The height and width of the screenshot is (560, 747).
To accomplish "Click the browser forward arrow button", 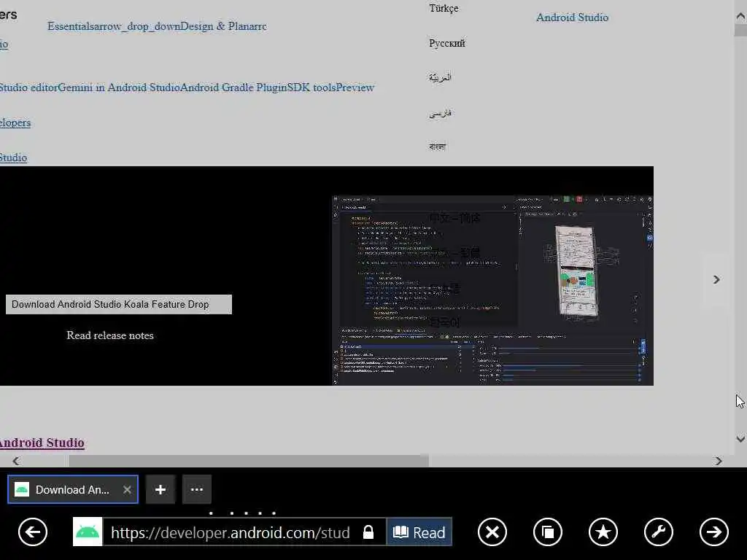I will coord(713,532).
